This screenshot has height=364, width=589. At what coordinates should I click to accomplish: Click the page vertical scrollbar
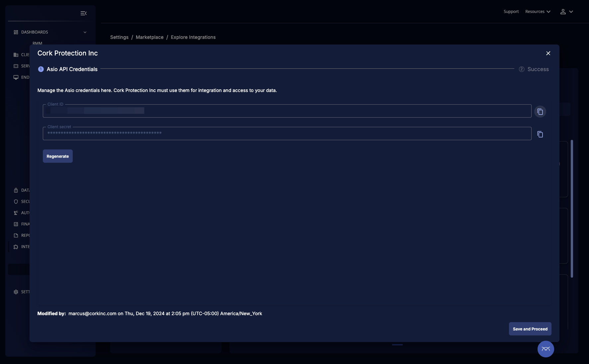tap(572, 209)
